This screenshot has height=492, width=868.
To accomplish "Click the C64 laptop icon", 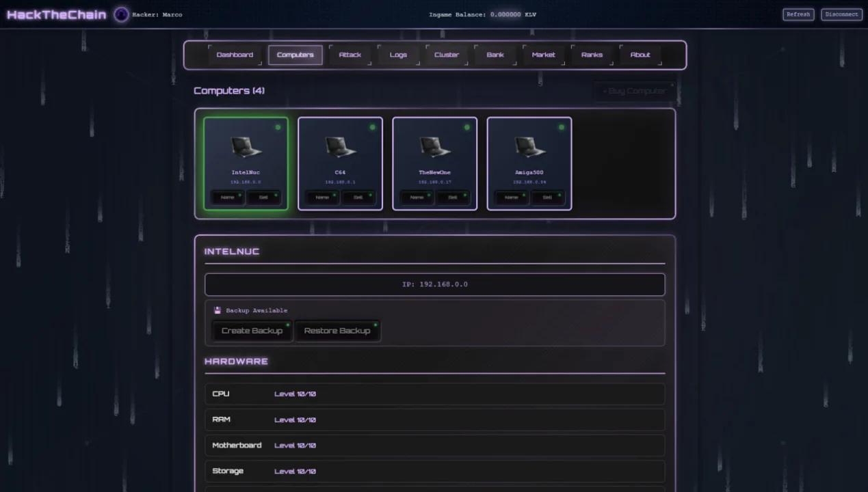I will point(340,146).
